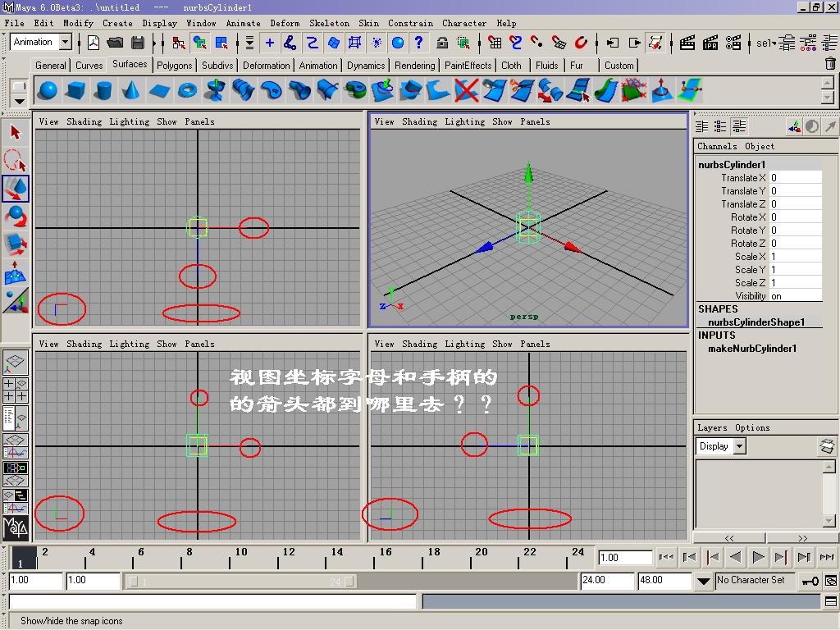Click the question mark help icon

(x=418, y=43)
